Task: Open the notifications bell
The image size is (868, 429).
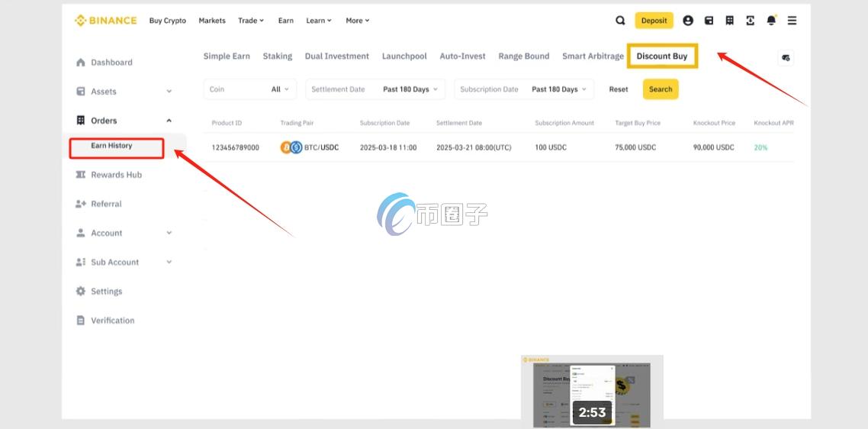Action: [771, 21]
